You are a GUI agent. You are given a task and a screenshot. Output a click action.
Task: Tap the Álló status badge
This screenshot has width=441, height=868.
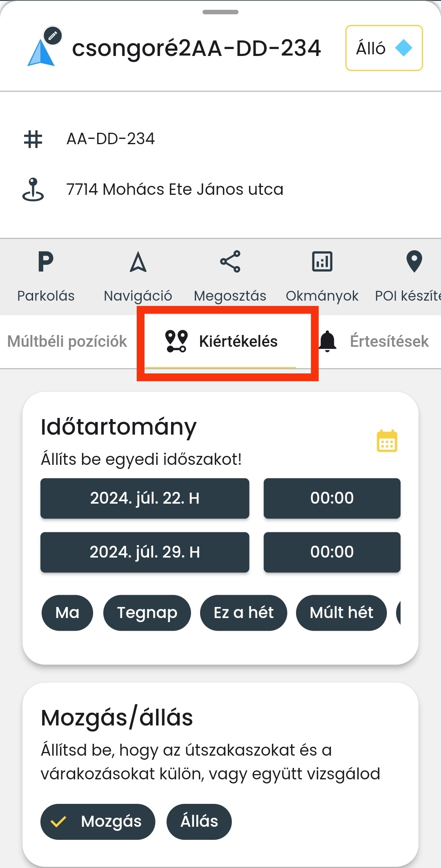pos(384,48)
